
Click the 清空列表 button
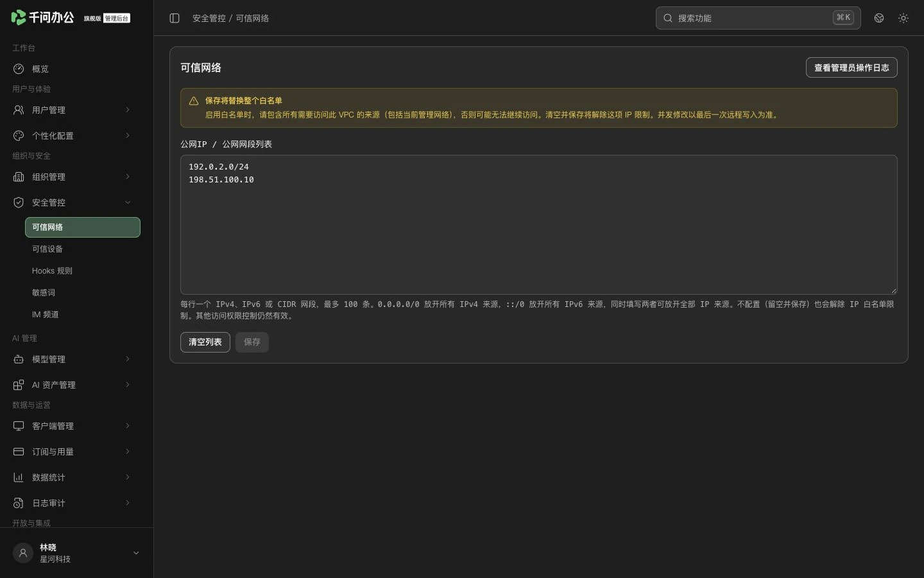(x=205, y=342)
